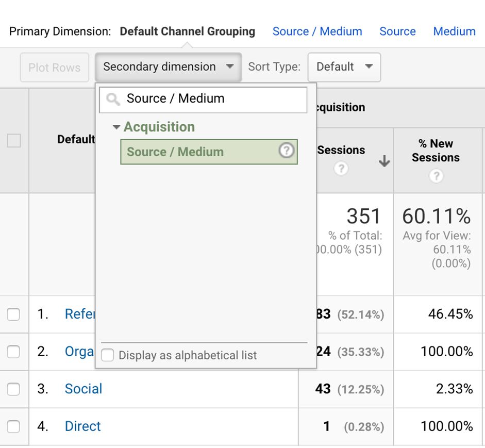
Task: Click the Plot Rows button
Action: click(x=54, y=67)
